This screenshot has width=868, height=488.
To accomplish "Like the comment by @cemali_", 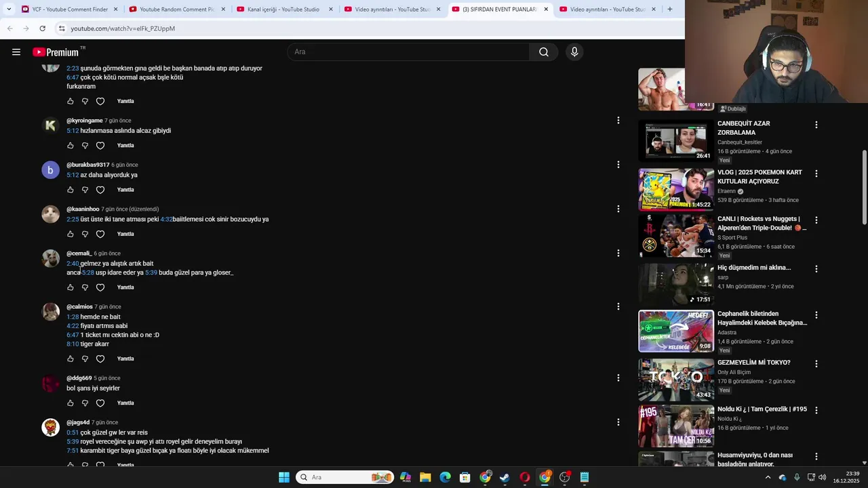I will (70, 287).
